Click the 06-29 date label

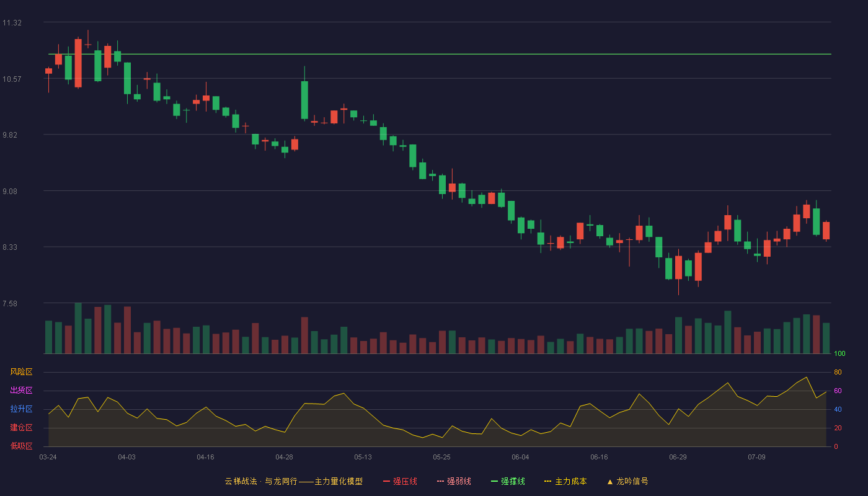coord(678,457)
